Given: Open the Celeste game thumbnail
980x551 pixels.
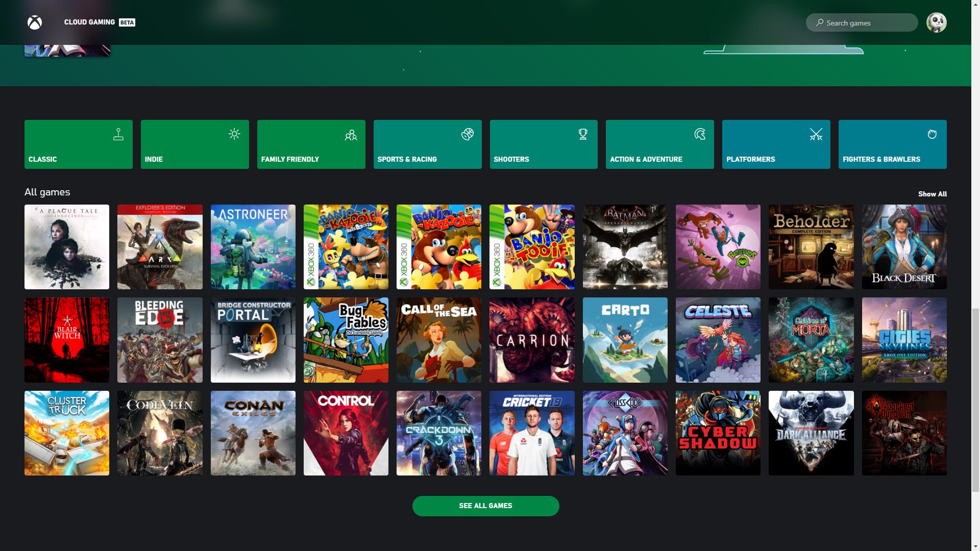Looking at the screenshot, I should (718, 340).
